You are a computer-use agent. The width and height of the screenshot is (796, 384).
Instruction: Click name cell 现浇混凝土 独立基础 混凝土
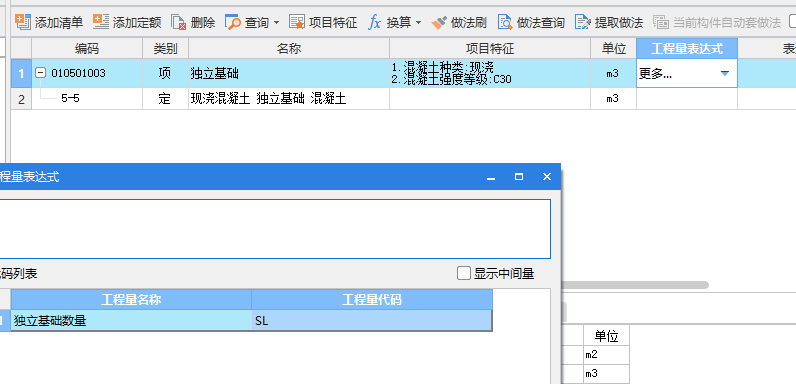click(x=289, y=99)
